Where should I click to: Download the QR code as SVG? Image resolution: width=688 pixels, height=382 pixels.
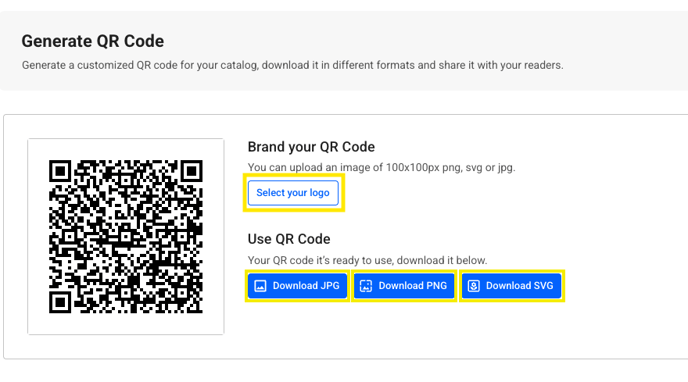tap(511, 286)
